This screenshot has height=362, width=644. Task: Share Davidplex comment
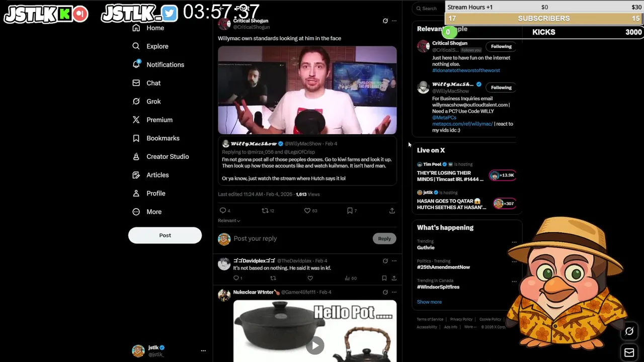pyautogui.click(x=394, y=278)
